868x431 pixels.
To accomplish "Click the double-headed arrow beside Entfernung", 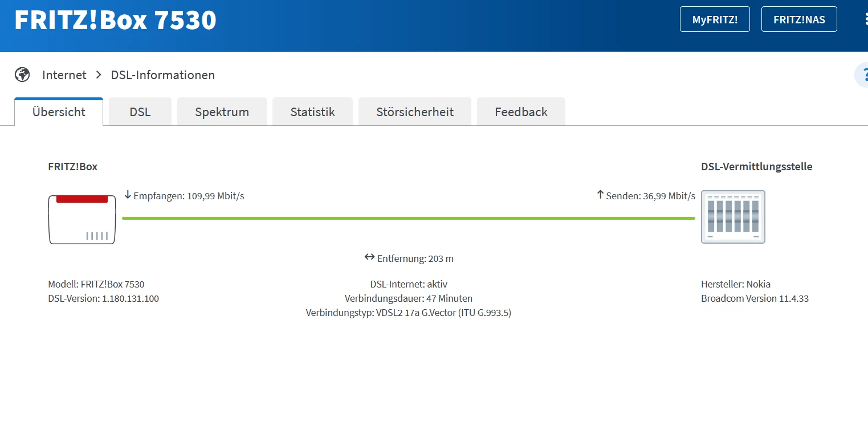I will (370, 257).
